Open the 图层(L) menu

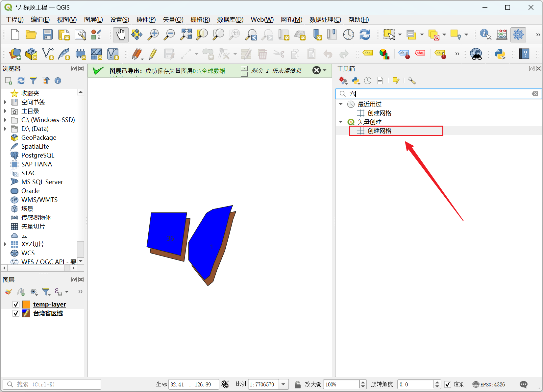click(93, 20)
